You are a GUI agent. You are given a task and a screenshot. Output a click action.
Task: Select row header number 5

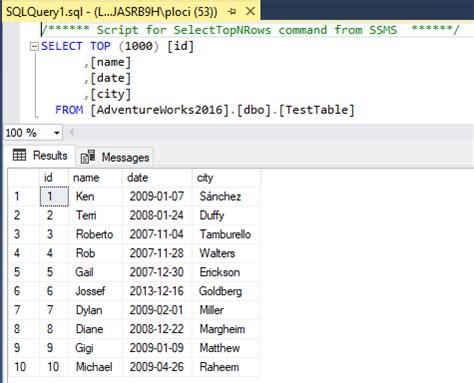pyautogui.click(x=24, y=272)
